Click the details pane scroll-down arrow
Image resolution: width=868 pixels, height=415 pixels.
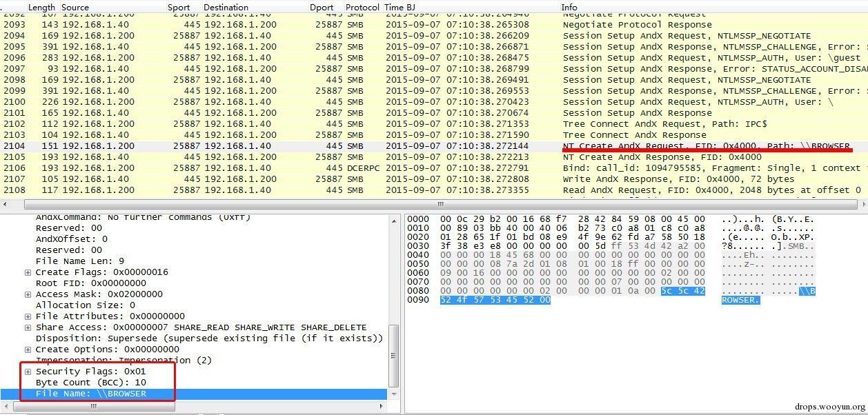click(395, 394)
